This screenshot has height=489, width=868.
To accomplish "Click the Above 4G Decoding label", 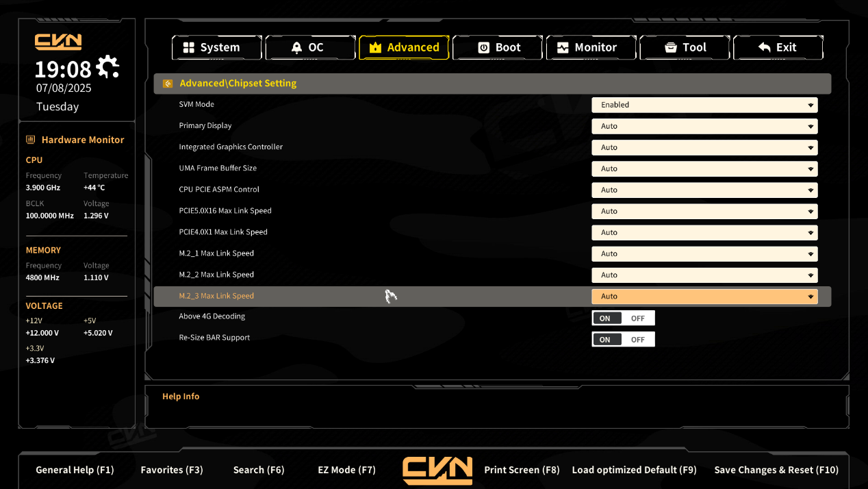I will point(212,316).
